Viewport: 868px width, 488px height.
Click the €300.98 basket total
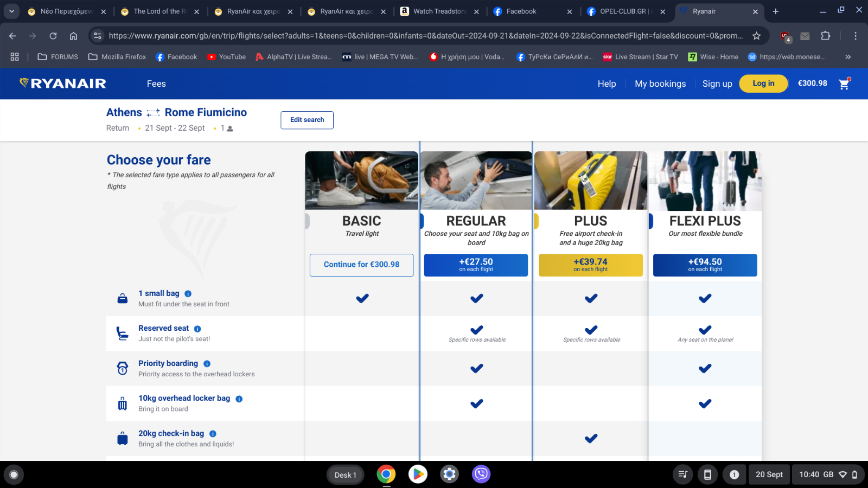click(812, 83)
